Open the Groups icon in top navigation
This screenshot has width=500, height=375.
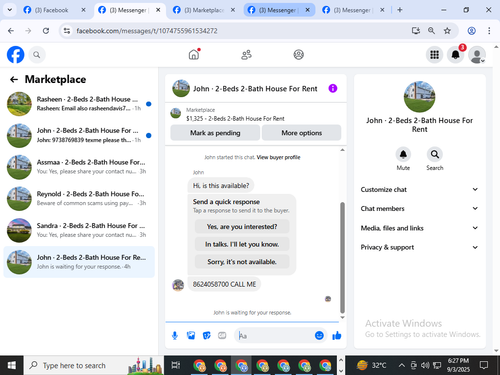[x=298, y=55]
